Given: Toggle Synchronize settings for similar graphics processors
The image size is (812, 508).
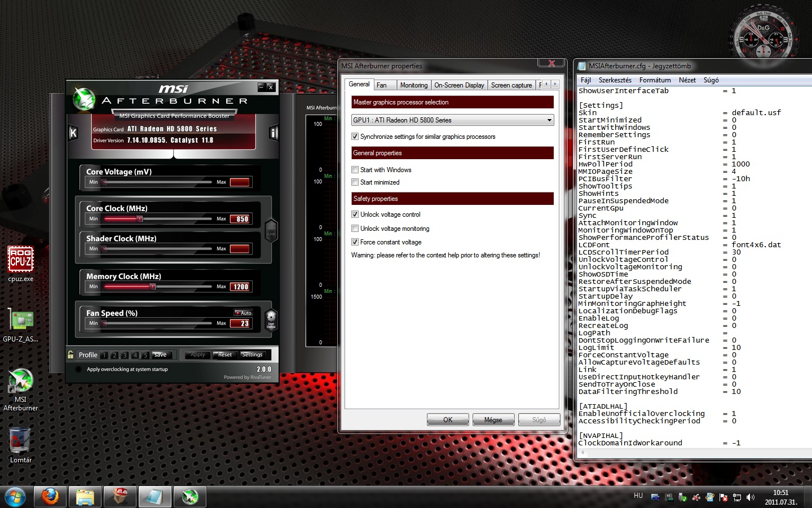Looking at the screenshot, I should click(x=355, y=137).
